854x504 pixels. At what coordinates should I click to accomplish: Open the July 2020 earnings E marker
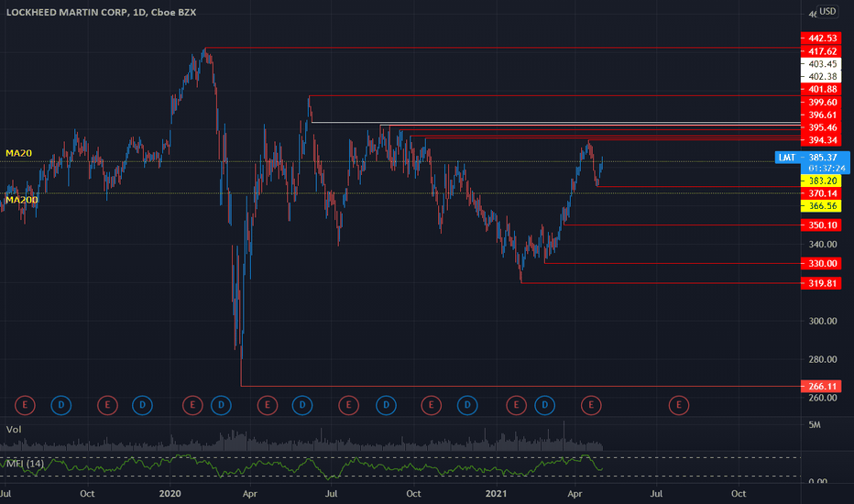pyautogui.click(x=348, y=405)
